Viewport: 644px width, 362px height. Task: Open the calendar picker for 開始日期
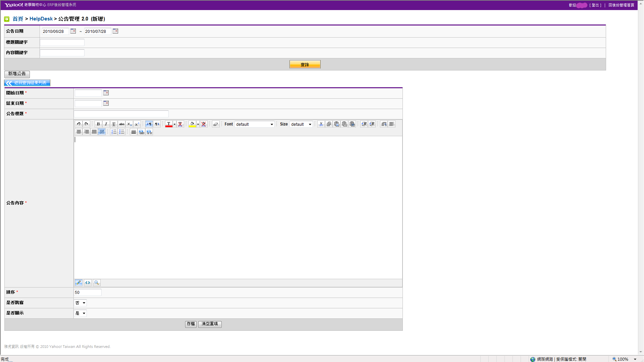coord(106,93)
